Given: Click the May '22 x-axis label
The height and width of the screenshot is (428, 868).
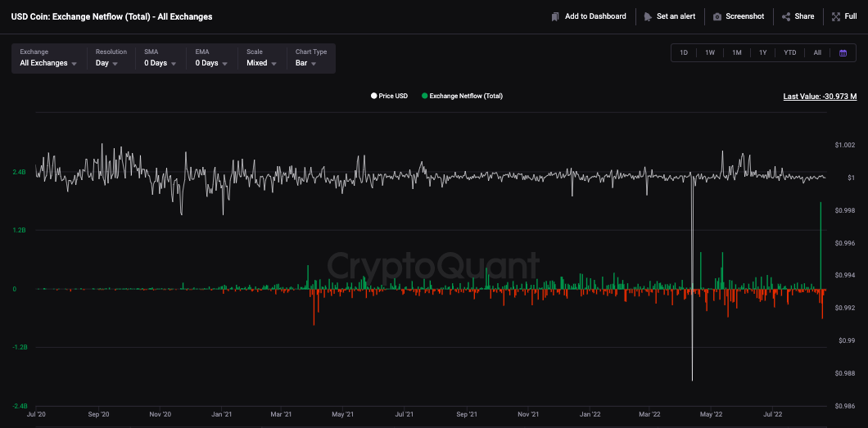Looking at the screenshot, I should coord(712,413).
